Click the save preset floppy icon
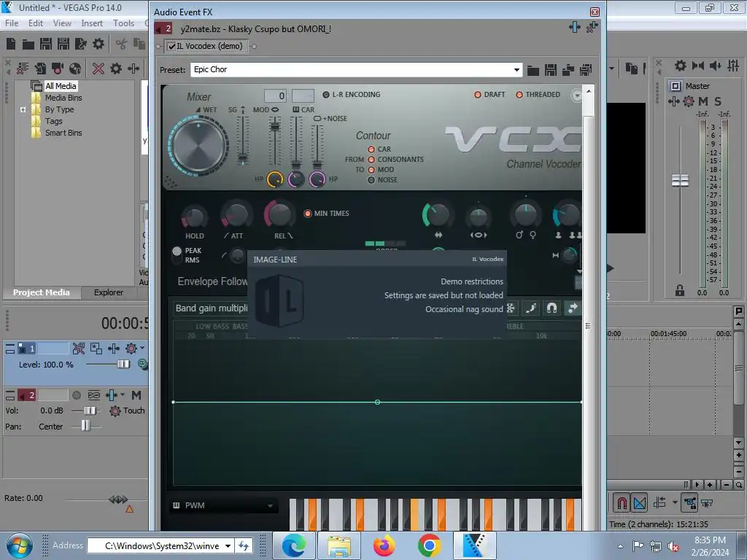The height and width of the screenshot is (560, 747). (x=551, y=71)
